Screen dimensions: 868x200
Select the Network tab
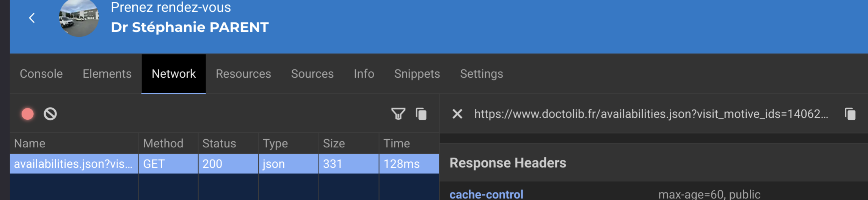(x=174, y=74)
